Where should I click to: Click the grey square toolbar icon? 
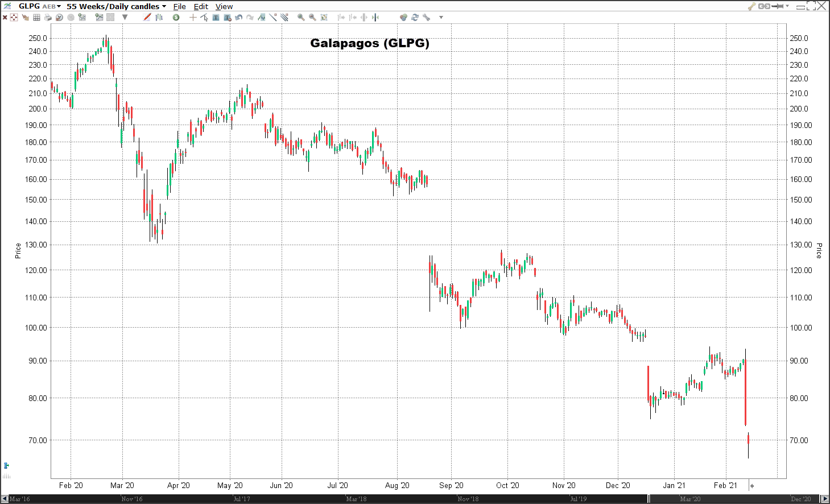pos(110,17)
